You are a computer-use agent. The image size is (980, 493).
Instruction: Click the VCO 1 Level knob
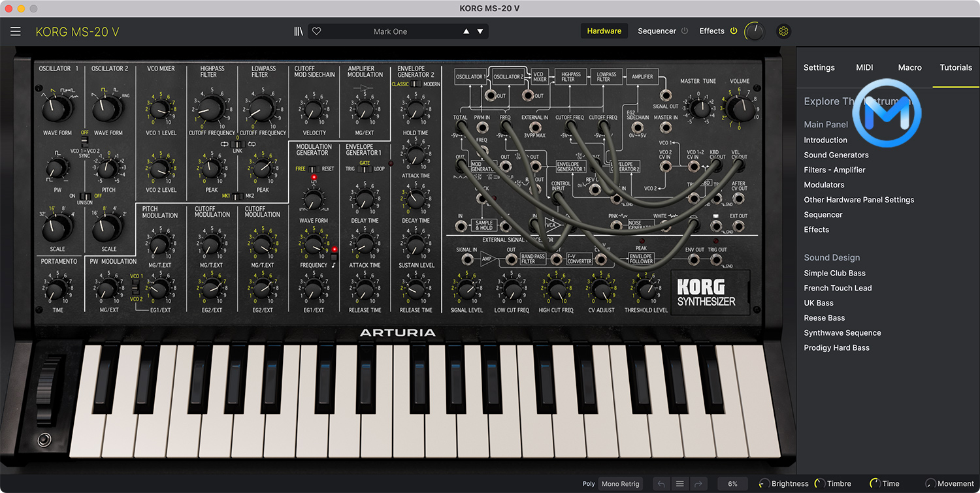pyautogui.click(x=159, y=110)
